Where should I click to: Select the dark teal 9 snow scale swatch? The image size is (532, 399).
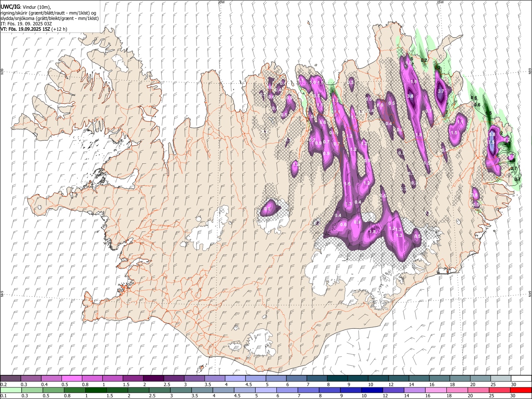click(357, 379)
